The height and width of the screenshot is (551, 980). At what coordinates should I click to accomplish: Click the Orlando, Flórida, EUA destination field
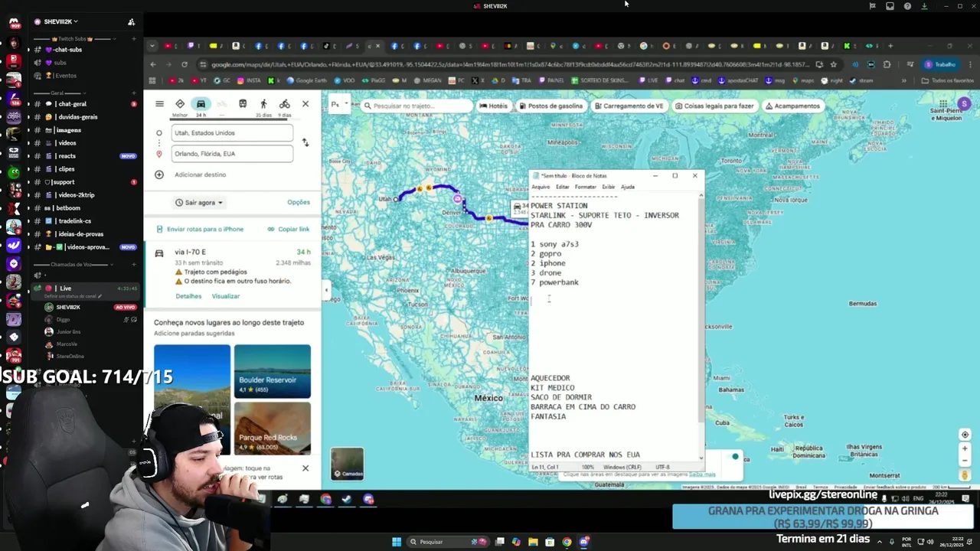click(232, 154)
